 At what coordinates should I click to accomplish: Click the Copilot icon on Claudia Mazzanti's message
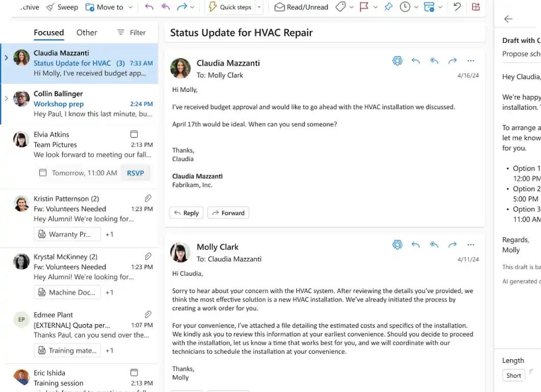pyautogui.click(x=397, y=61)
